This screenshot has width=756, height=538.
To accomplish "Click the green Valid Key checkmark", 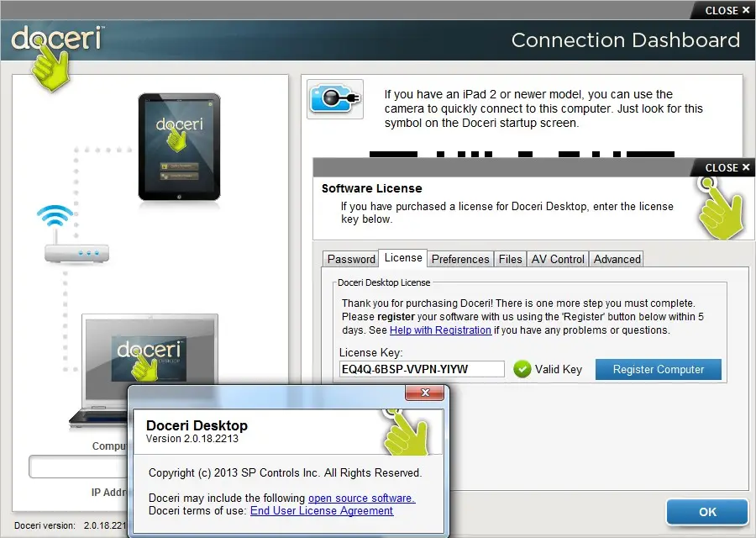I will pos(522,369).
